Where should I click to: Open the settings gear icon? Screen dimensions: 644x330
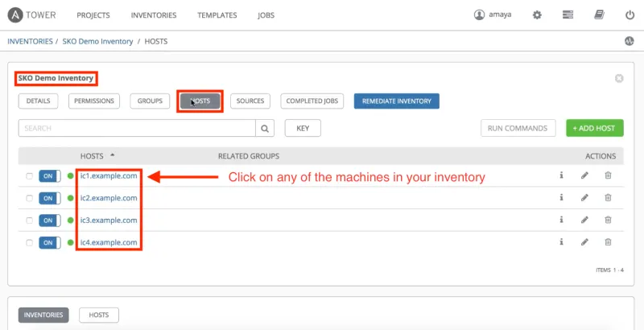[537, 15]
